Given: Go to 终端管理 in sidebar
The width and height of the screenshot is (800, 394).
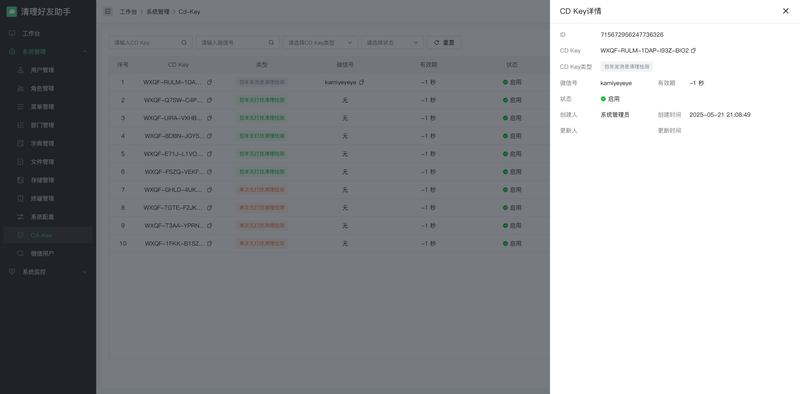Looking at the screenshot, I should [48, 199].
